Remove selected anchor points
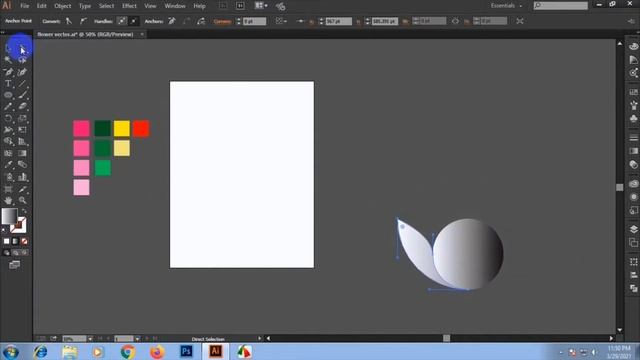The height and width of the screenshot is (360, 640). pos(172,21)
